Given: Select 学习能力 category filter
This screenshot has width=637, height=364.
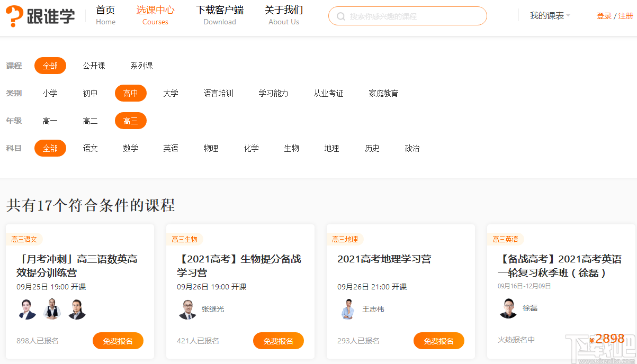Looking at the screenshot, I should [273, 93].
